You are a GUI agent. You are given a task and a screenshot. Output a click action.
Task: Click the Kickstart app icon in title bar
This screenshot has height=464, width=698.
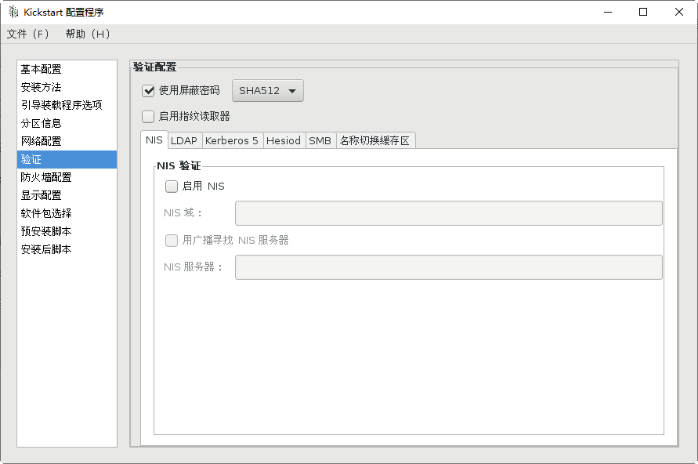click(x=13, y=12)
